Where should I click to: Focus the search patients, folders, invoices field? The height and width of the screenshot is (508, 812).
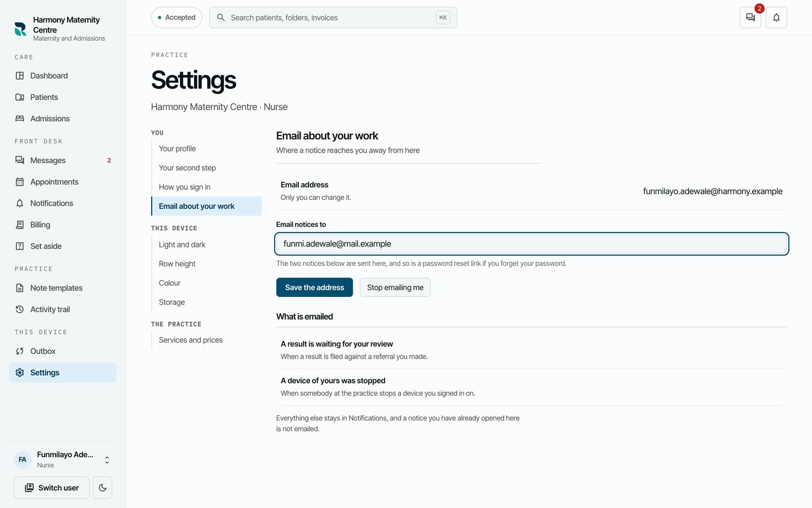333,17
